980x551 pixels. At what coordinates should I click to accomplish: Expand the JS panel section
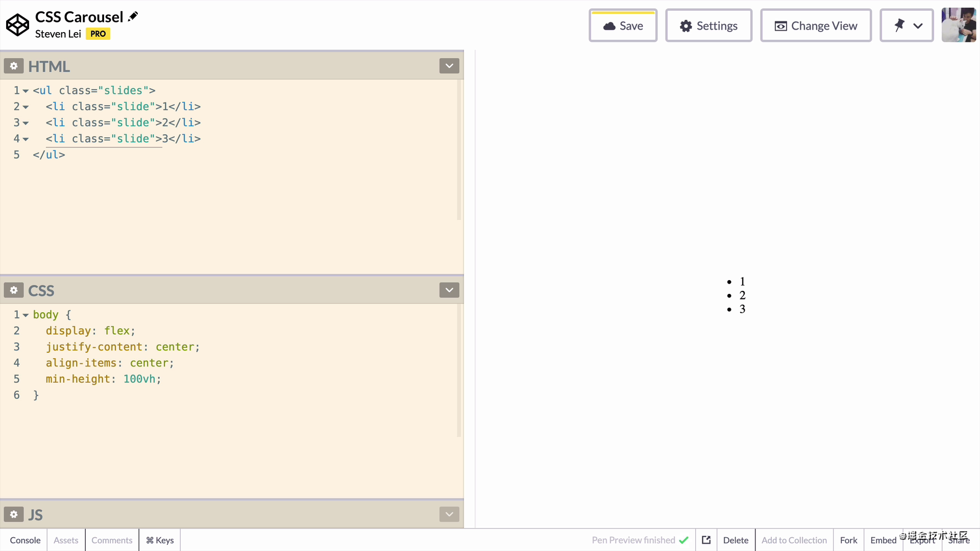tap(450, 515)
